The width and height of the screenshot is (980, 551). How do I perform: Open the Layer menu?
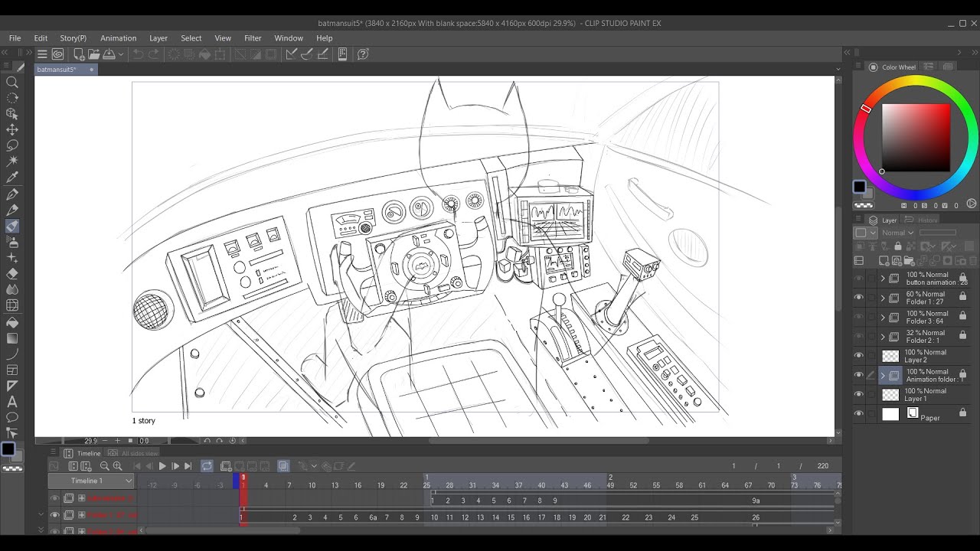[158, 38]
